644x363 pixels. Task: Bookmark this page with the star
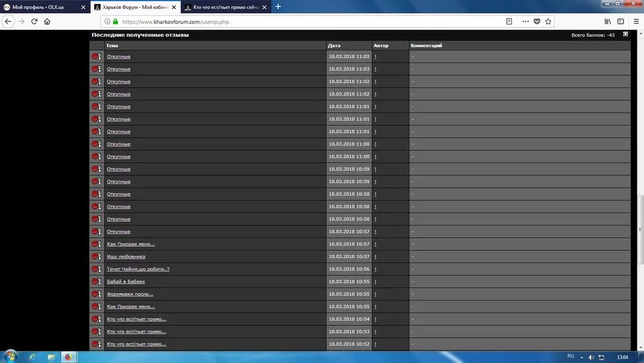[548, 21]
